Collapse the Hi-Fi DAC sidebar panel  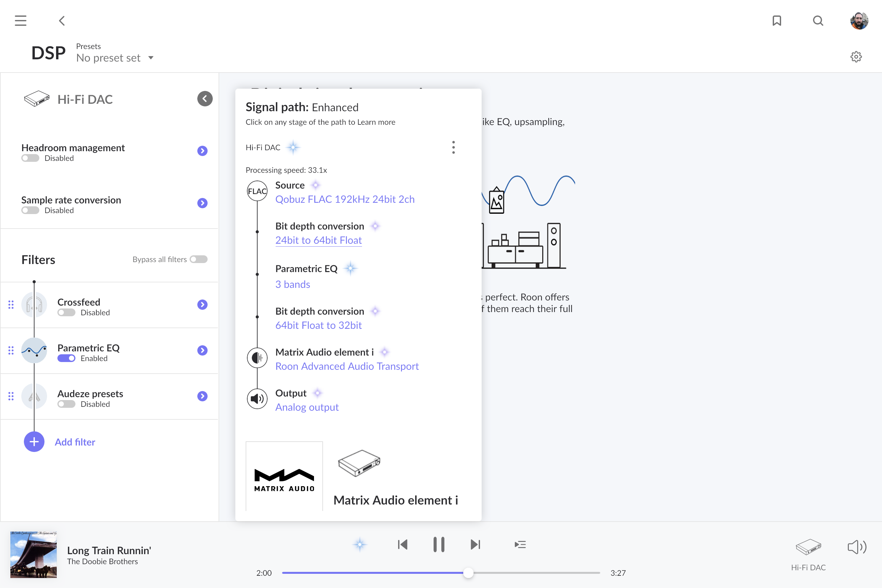pyautogui.click(x=205, y=99)
